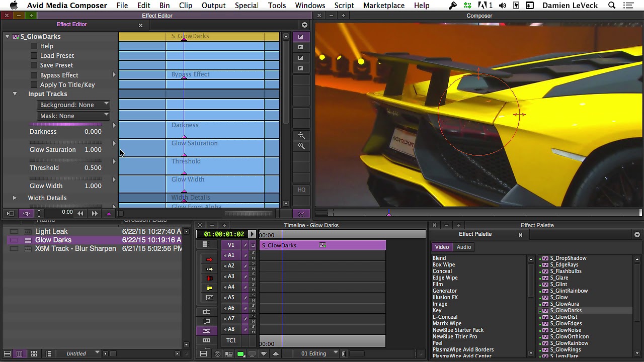Open Apple menu

[x=14, y=6]
